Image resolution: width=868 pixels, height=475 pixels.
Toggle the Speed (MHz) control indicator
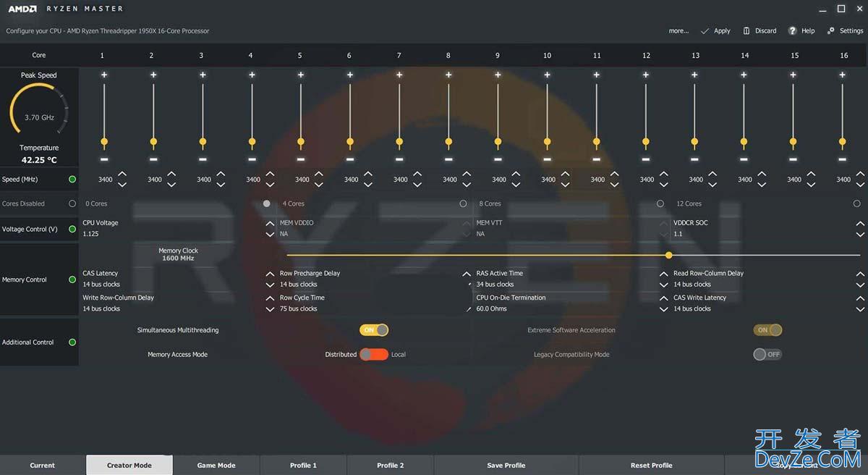click(x=72, y=179)
